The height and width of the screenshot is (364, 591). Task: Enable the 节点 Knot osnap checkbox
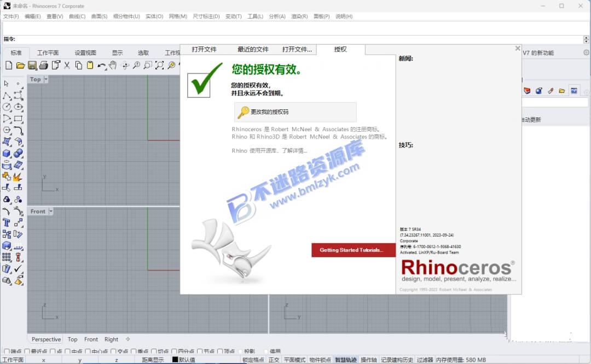click(x=200, y=351)
